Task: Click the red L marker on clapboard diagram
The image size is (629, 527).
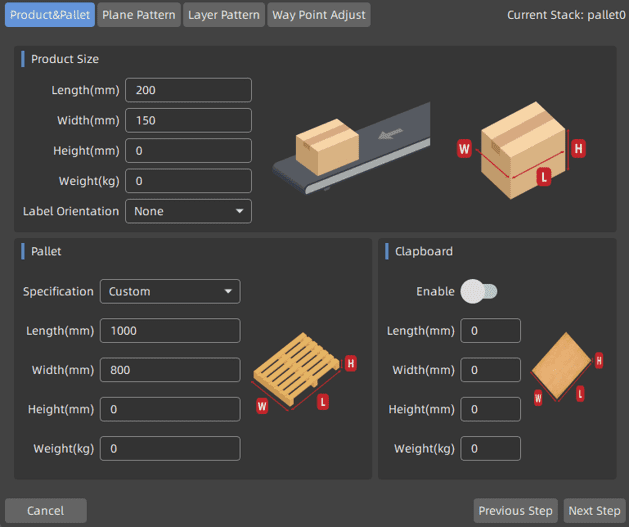Action: pyautogui.click(x=580, y=394)
